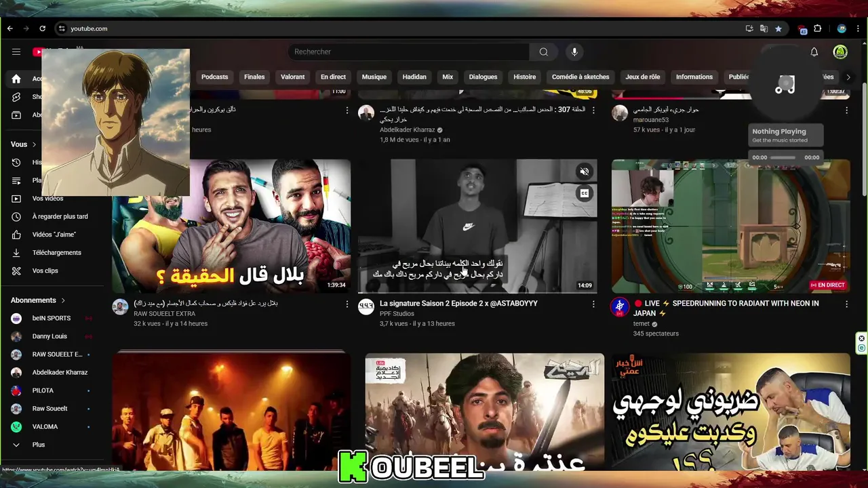Select the Hadidan filter chip
The height and width of the screenshot is (488, 868).
[x=414, y=77]
